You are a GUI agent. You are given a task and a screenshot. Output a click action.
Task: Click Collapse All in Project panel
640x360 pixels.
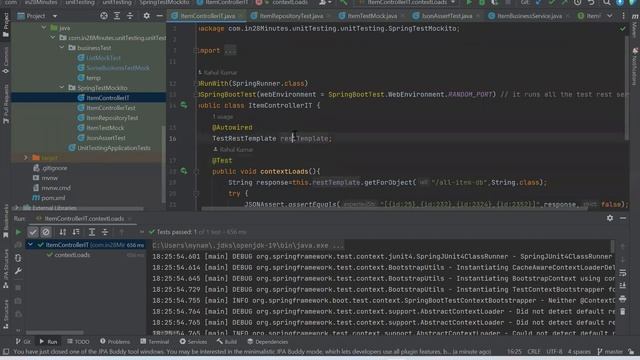coord(130,16)
